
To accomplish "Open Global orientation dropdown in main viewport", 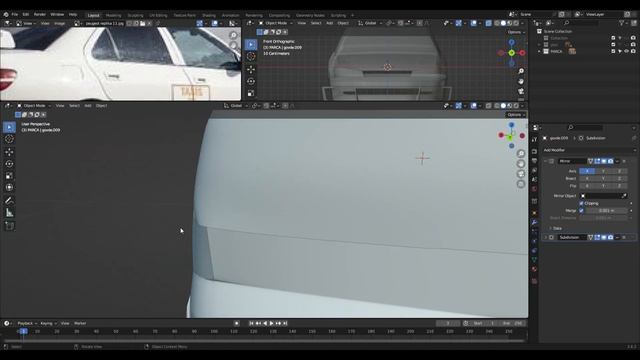I will (x=236, y=106).
